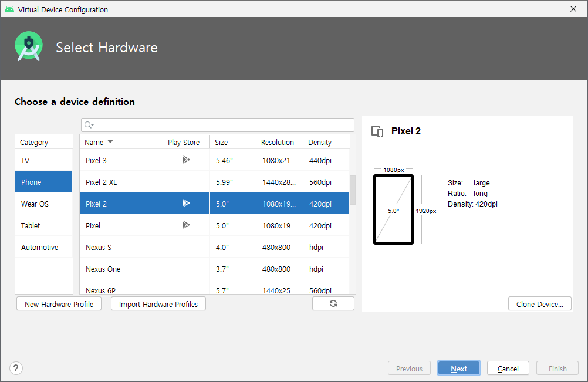This screenshot has height=382, width=588.
Task: Close the Virtual Device Configuration window
Action: tap(573, 9)
